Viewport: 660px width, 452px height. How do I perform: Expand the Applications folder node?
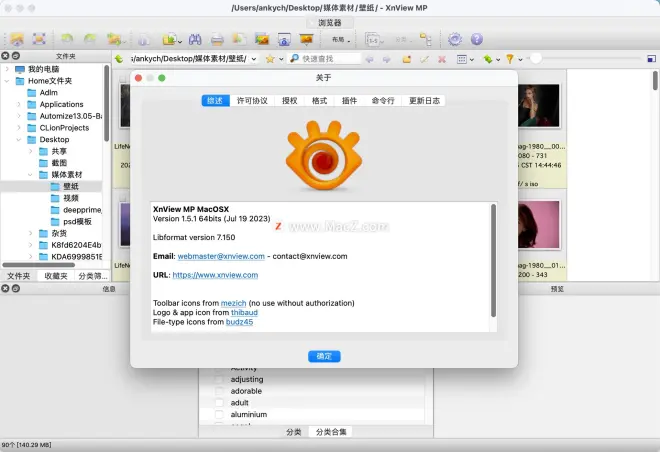pyautogui.click(x=19, y=104)
